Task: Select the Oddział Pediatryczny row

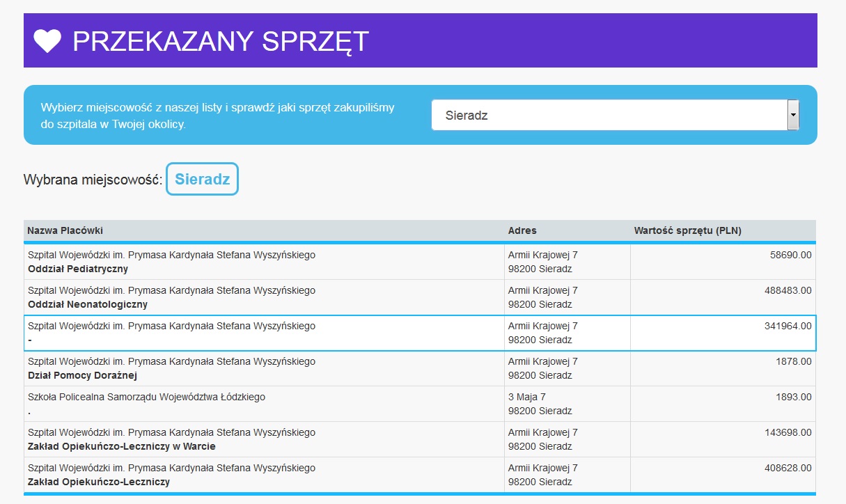Action: click(264, 262)
